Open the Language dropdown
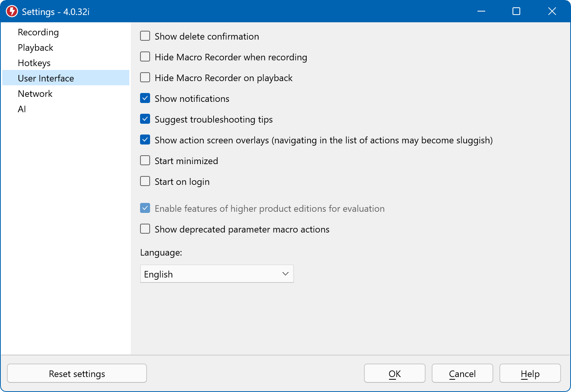 [x=216, y=274]
